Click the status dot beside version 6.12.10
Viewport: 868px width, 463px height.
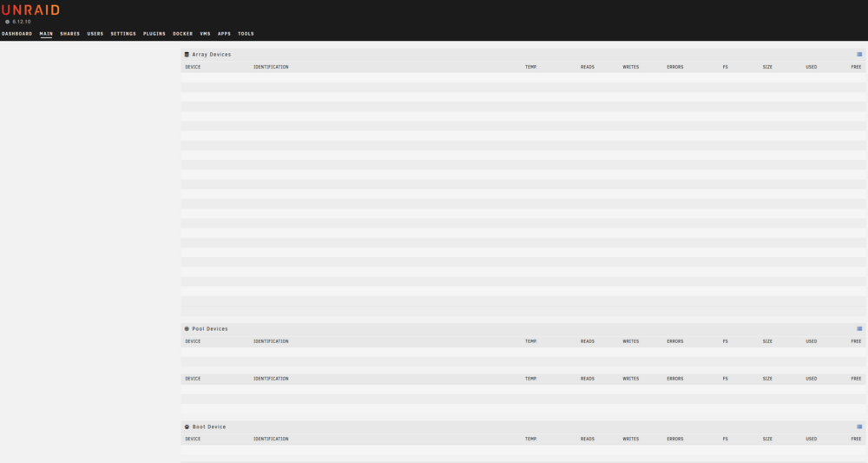(x=7, y=22)
